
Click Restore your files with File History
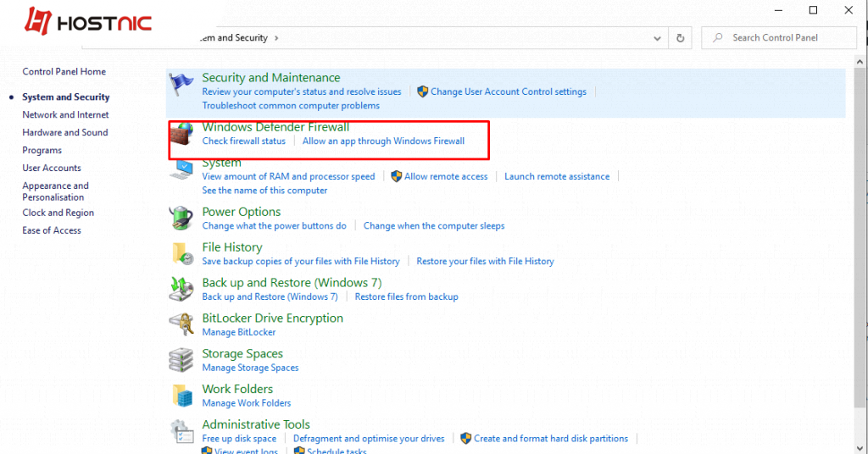485,261
